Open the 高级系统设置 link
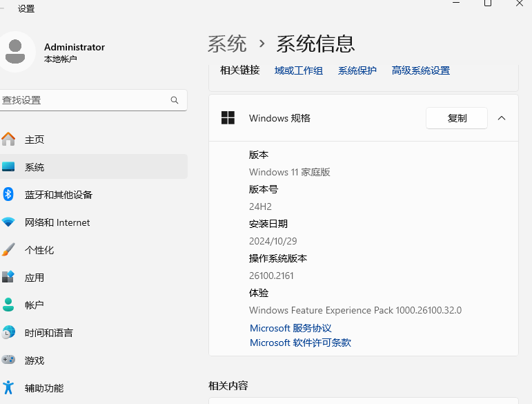The width and height of the screenshot is (532, 404). (x=421, y=70)
